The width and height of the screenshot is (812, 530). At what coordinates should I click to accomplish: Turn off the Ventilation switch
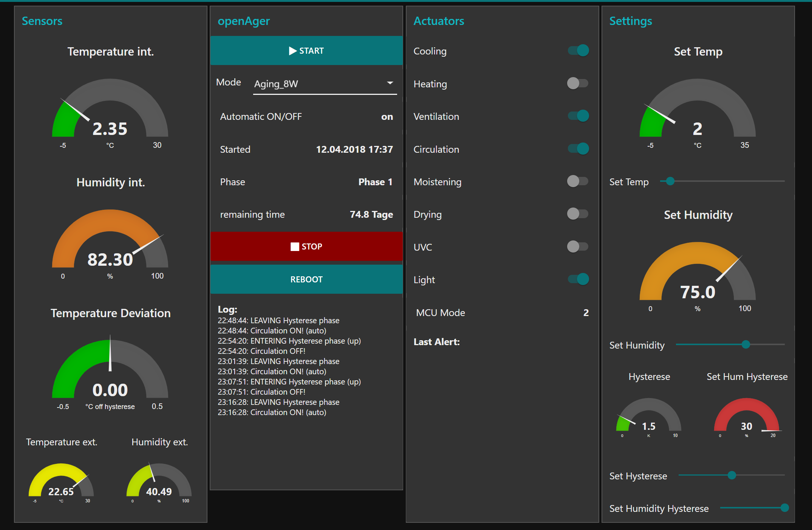tap(578, 116)
